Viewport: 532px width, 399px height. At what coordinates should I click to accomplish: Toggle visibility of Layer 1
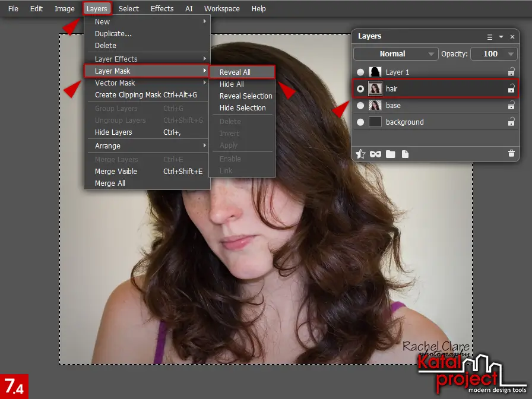(x=360, y=72)
